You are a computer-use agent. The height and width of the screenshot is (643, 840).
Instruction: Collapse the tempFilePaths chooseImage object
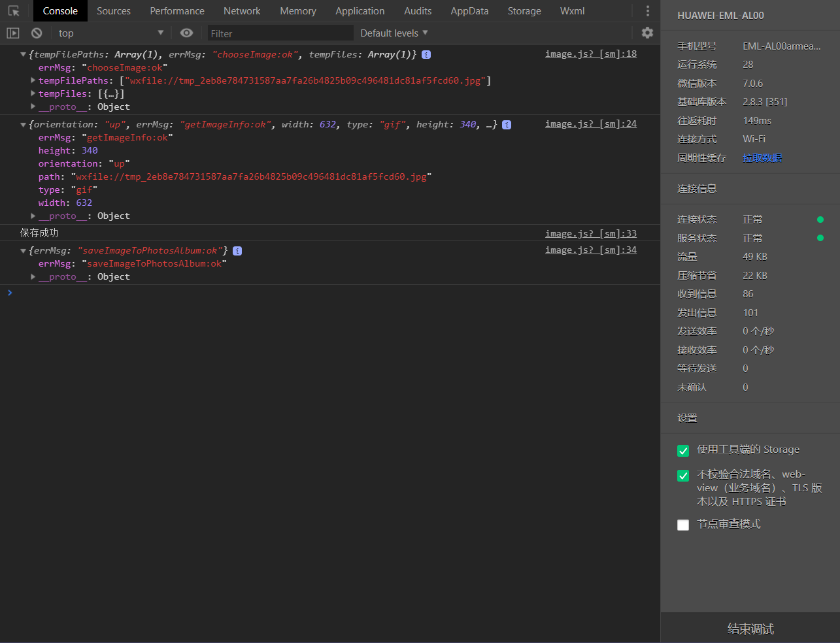click(x=24, y=55)
